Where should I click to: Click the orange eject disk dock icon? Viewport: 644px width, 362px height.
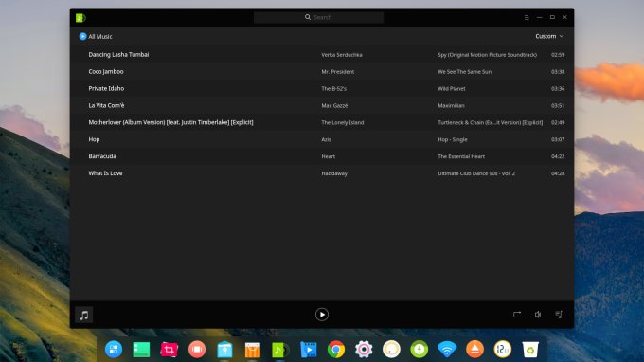click(474, 350)
